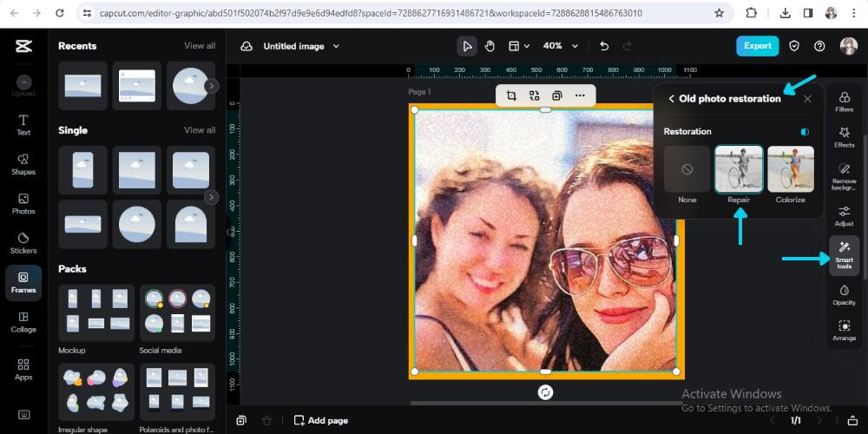
Task: Click the redo arrow
Action: 627,47
